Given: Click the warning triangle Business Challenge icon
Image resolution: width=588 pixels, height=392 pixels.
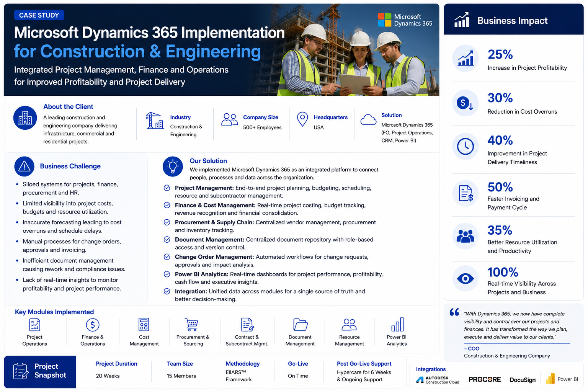Looking at the screenshot, I should coord(24,166).
